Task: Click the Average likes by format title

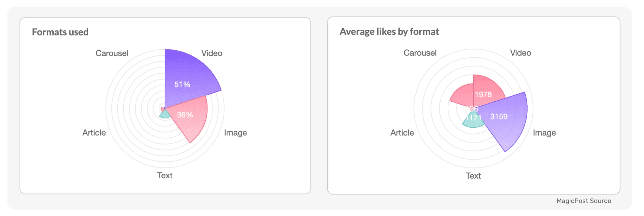Action: [389, 32]
